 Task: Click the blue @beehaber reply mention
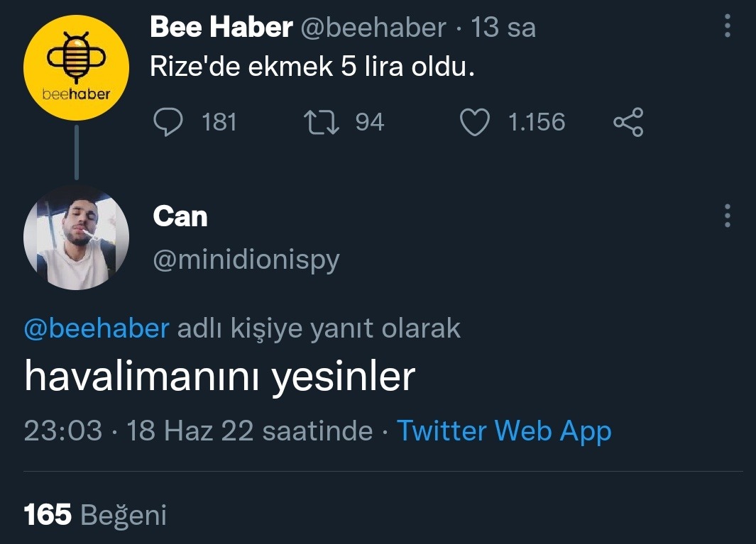coord(97,328)
